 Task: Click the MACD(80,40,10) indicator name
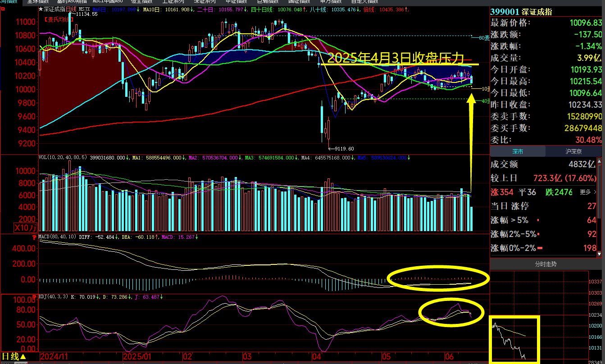(57, 237)
